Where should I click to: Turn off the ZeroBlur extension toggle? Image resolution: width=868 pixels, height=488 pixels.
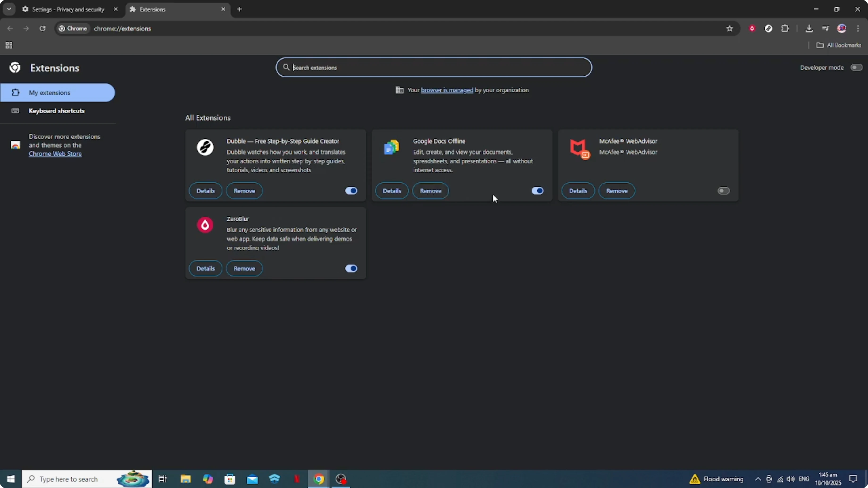(351, 269)
